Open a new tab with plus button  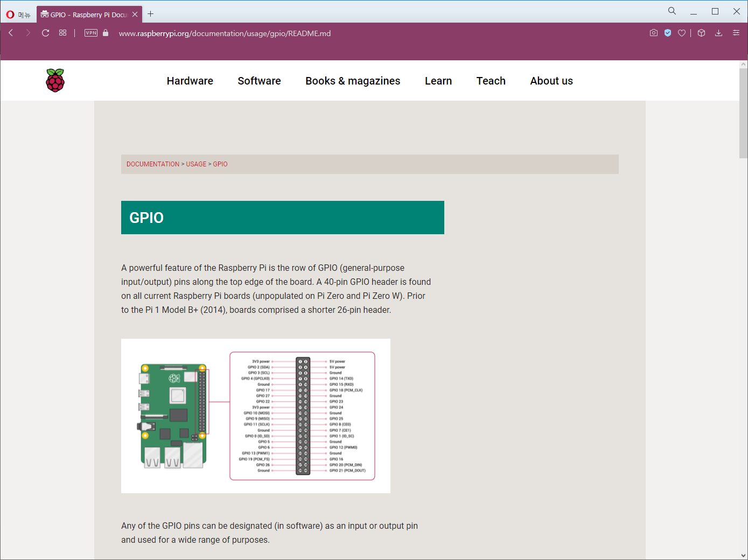tap(151, 14)
